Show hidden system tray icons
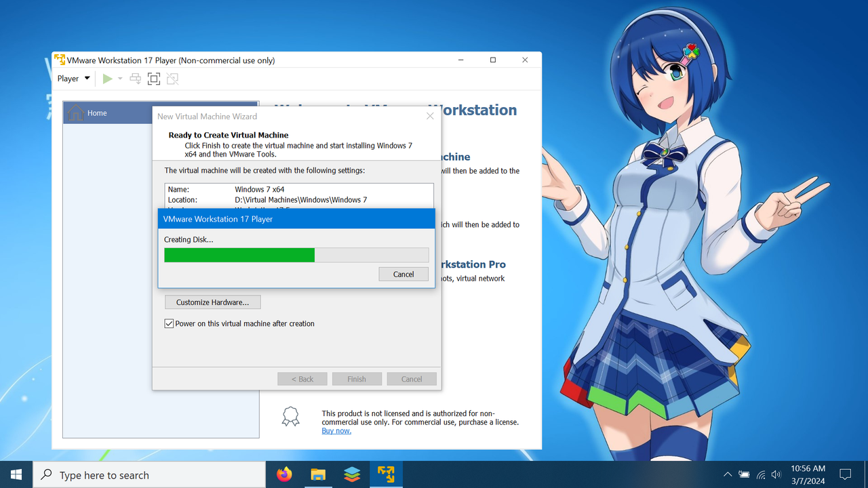The height and width of the screenshot is (488, 868). click(x=728, y=474)
